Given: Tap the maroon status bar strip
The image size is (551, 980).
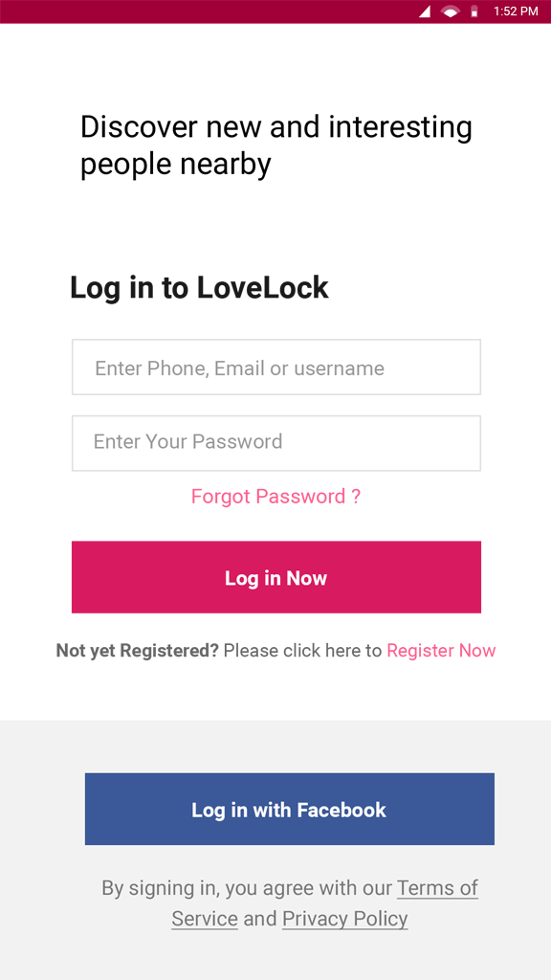Looking at the screenshot, I should point(275,11).
